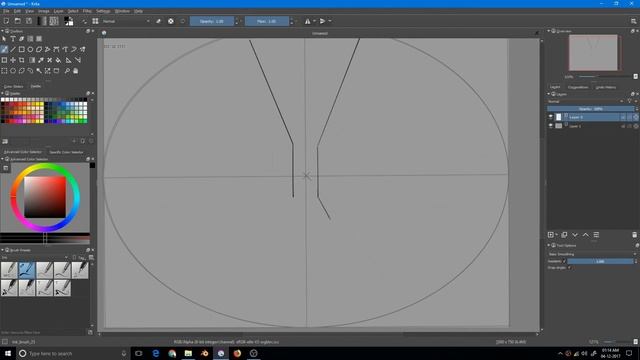Screen dimensions: 640x360
Task: Select the Color Picker eyedropper tool
Action: coord(41,60)
